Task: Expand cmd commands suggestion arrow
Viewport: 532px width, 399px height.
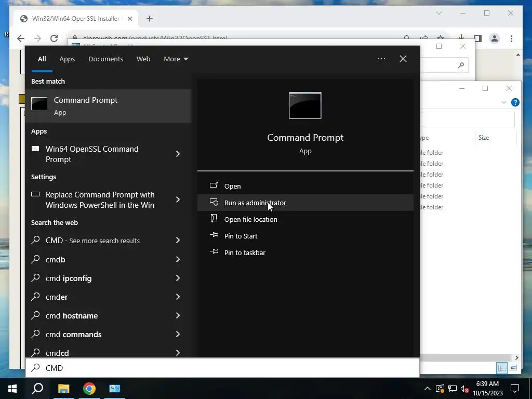Action: pyautogui.click(x=178, y=334)
